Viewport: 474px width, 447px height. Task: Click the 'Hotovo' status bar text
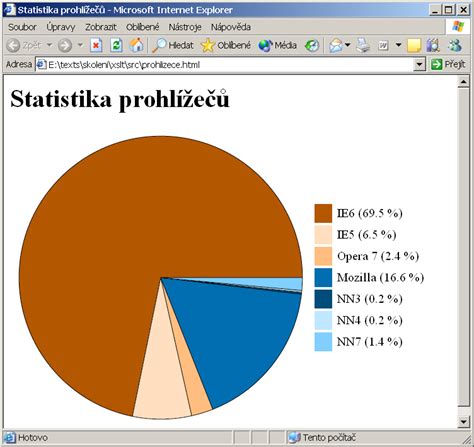coord(33,437)
